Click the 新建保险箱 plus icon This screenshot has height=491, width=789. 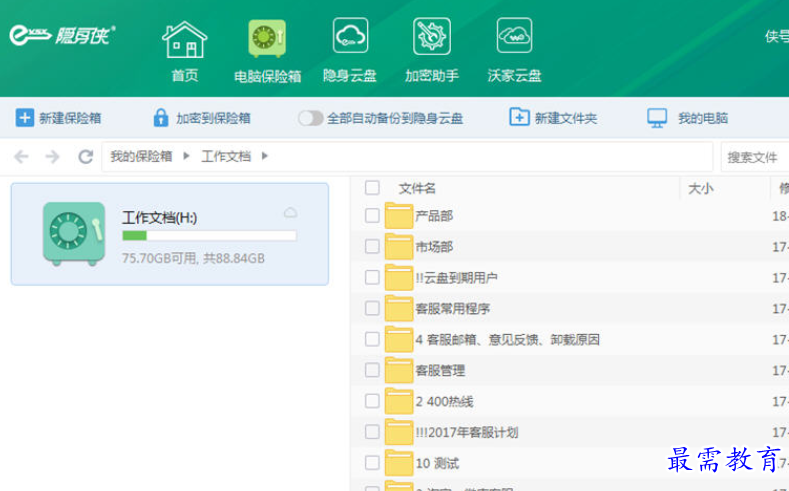click(25, 118)
